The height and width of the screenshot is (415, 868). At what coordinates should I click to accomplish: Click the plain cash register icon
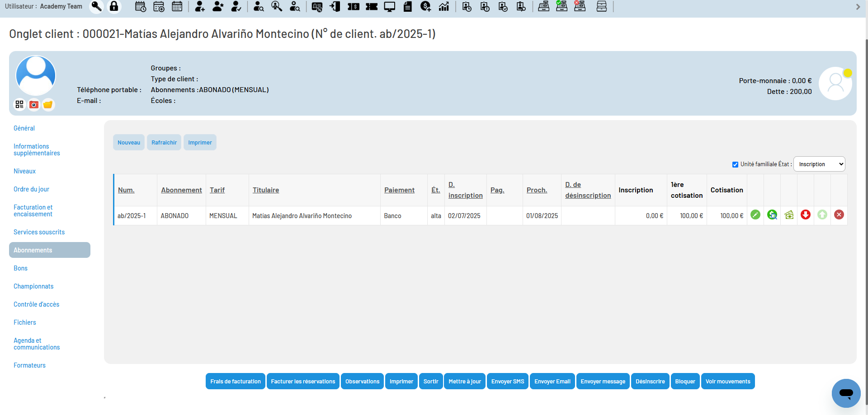(544, 6)
